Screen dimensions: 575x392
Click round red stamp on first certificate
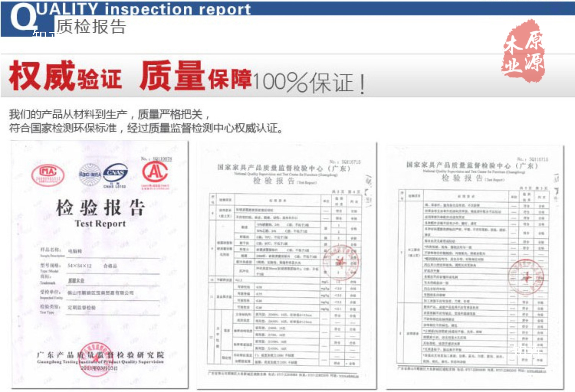[x=95, y=358]
